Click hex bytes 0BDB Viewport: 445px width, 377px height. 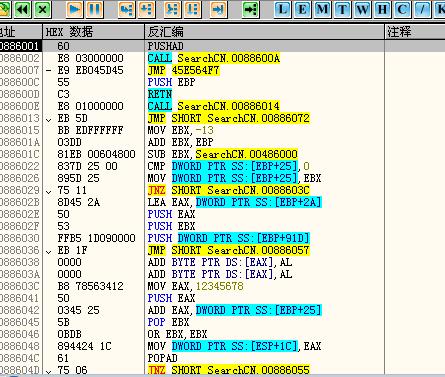tap(69, 334)
